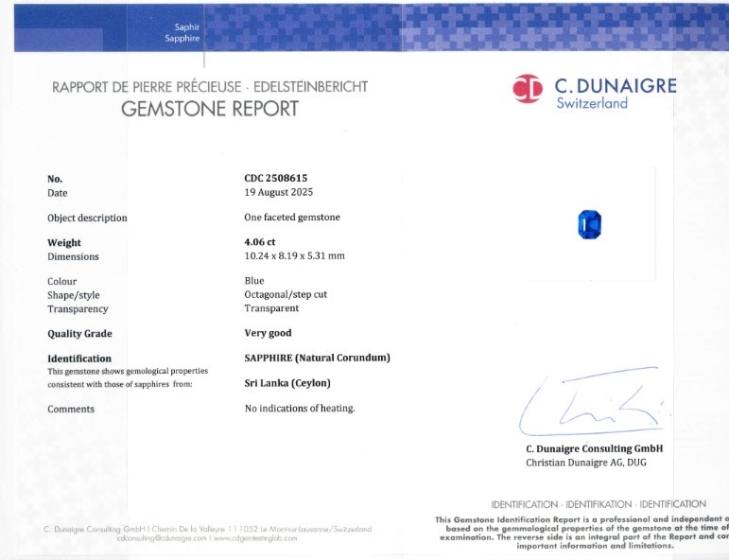This screenshot has height=560, width=729.
Task: Click the dimensions 10.24 x 8.19 x 5.31 mm
Action: pyautogui.click(x=294, y=255)
